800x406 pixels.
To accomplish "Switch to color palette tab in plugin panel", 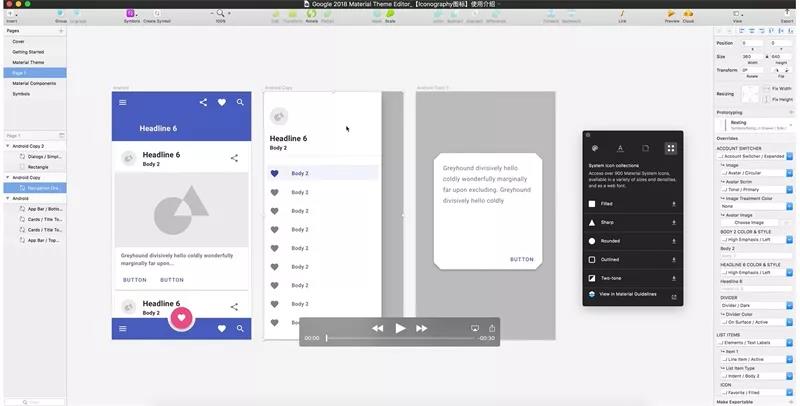I will point(595,148).
